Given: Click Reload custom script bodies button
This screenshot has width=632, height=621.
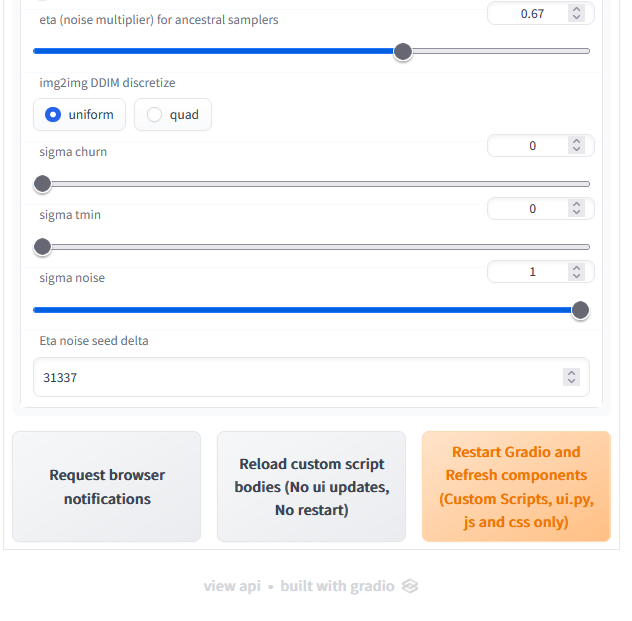Looking at the screenshot, I should pos(311,487).
